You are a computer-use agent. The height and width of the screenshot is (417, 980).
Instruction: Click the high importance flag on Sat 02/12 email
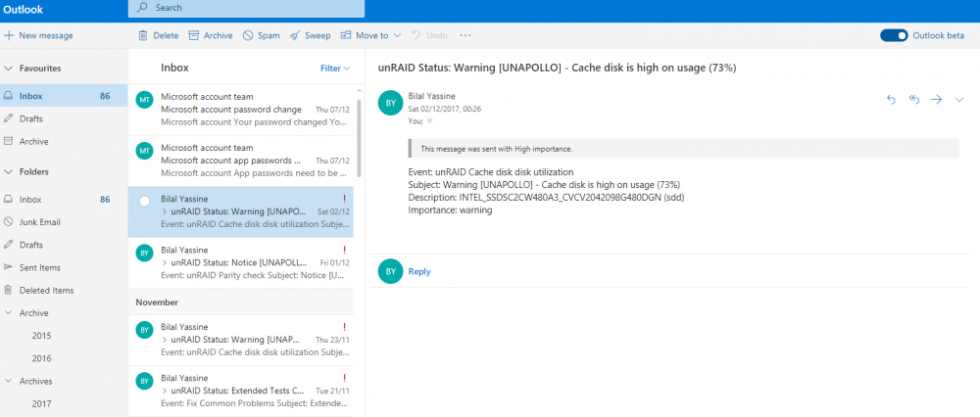pyautogui.click(x=344, y=199)
